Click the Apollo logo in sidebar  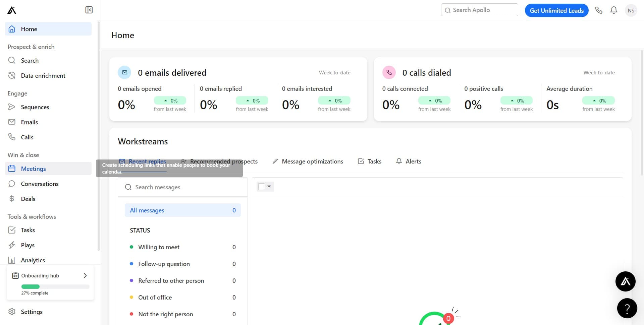12,10
